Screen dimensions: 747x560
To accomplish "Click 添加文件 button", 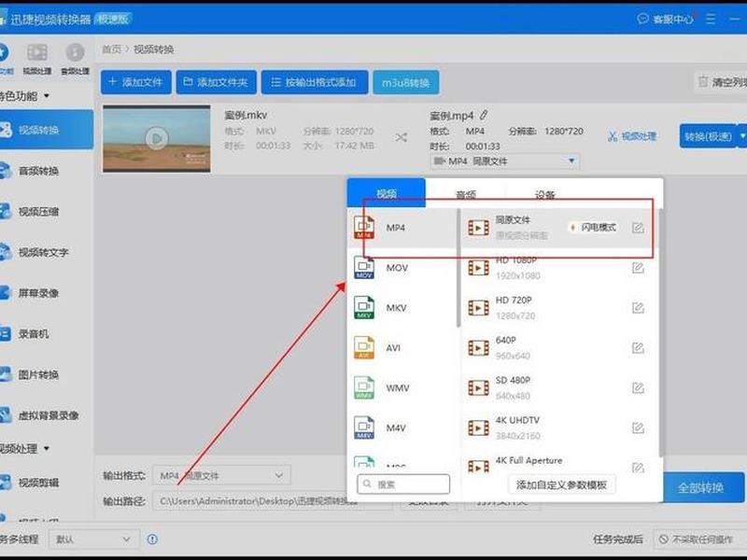I will coord(135,82).
